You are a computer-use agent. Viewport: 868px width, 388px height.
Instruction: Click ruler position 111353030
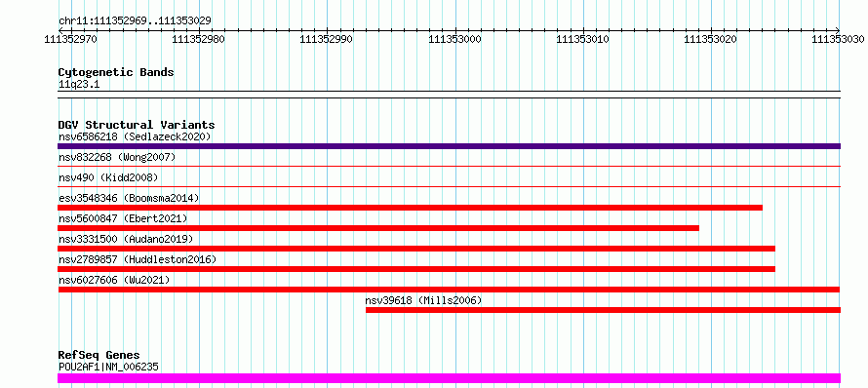click(x=838, y=39)
